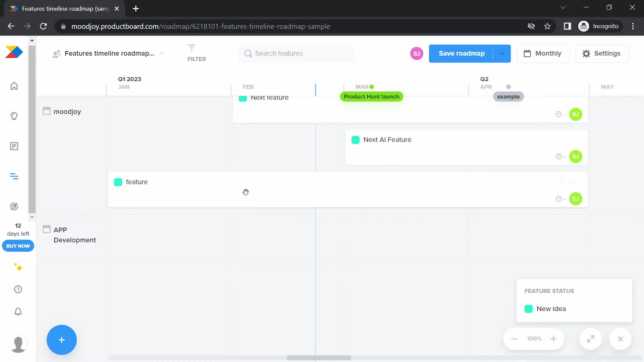Viewport: 644px width, 362px height.
Task: Open browser side panel icon
Action: [x=567, y=26]
